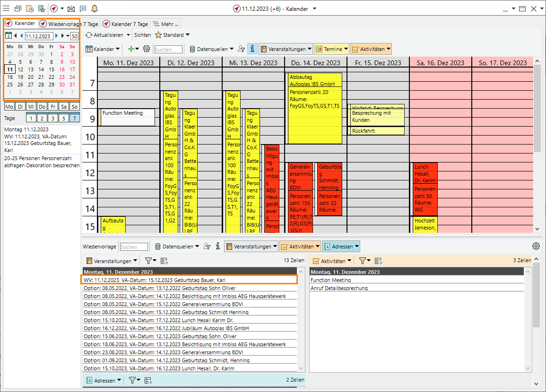Toggle the Adressen filter in Wiedervorlage bar
Viewport: 546px width, 392px height.
(x=341, y=247)
